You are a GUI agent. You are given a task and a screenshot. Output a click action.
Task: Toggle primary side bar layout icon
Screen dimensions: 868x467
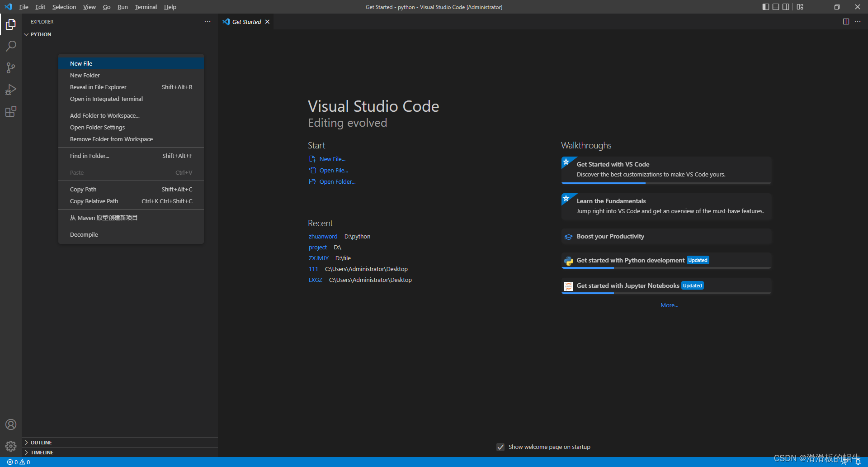tap(765, 7)
